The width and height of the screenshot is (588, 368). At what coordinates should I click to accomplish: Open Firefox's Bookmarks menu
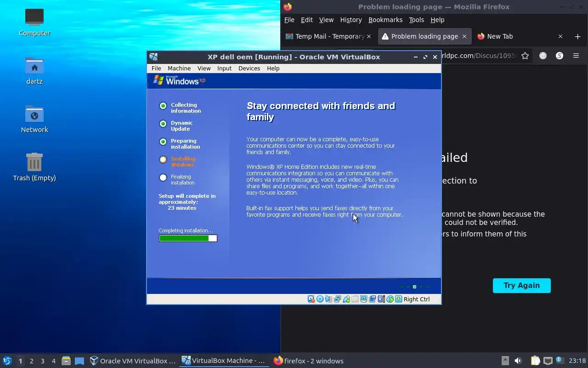pos(385,20)
